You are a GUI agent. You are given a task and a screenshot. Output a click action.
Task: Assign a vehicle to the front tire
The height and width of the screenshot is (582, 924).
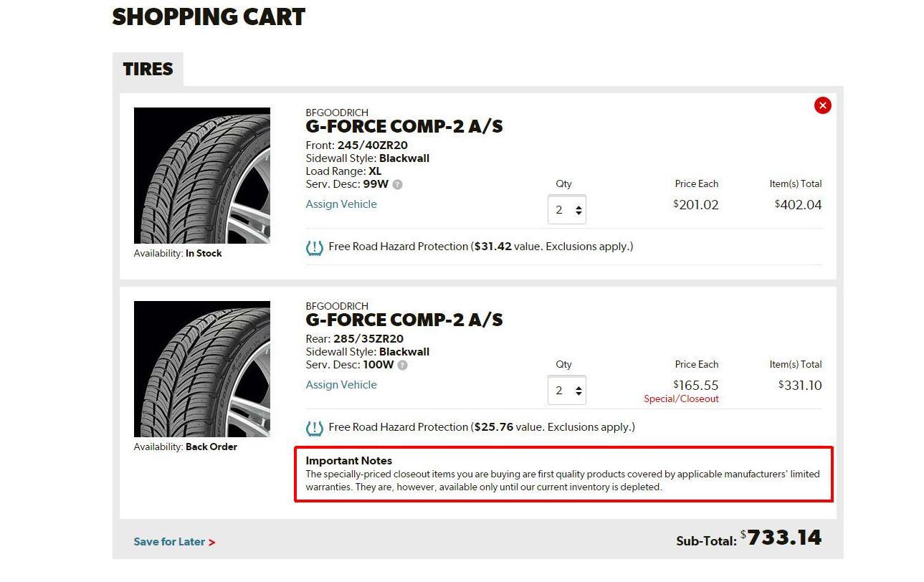click(341, 204)
